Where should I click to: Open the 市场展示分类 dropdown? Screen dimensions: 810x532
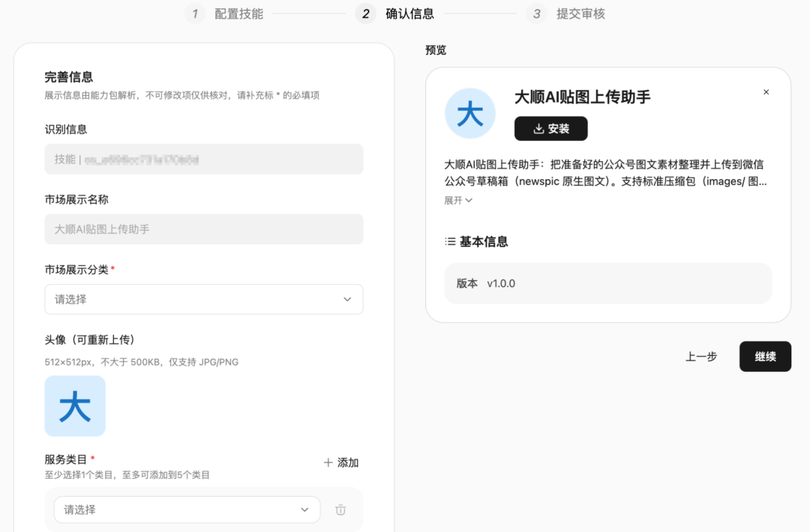pos(203,299)
